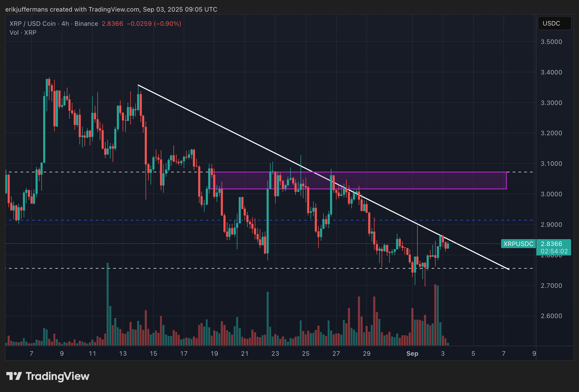Click the XRP / USD Coin symbol title
The width and height of the screenshot is (579, 392).
pyautogui.click(x=33, y=24)
